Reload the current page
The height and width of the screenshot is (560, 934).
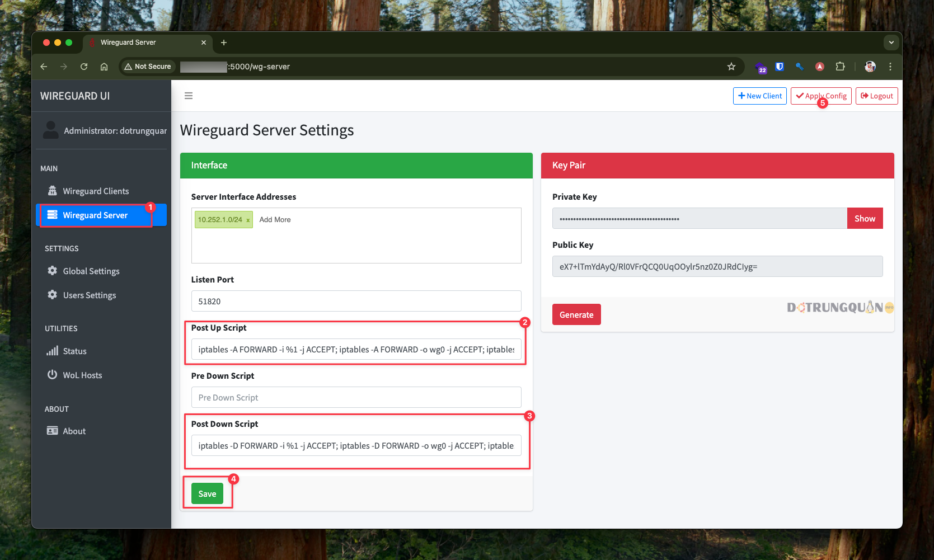click(x=84, y=67)
